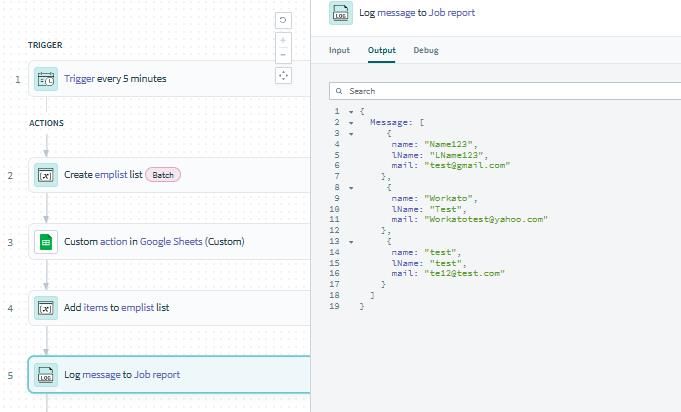Collapse the Message array on line 2

click(351, 122)
